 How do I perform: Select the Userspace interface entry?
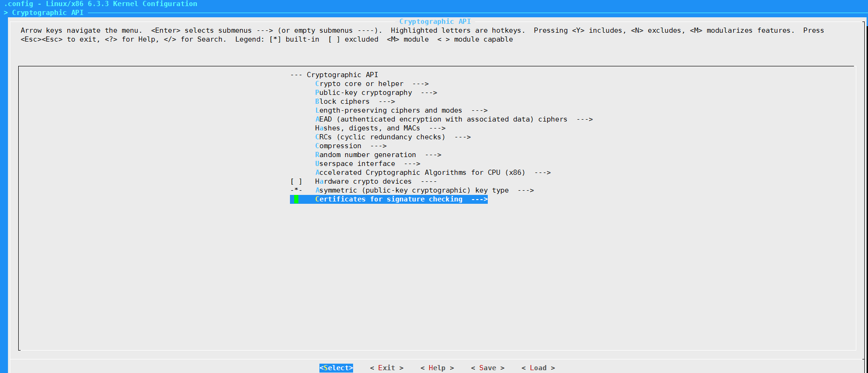pyautogui.click(x=355, y=164)
